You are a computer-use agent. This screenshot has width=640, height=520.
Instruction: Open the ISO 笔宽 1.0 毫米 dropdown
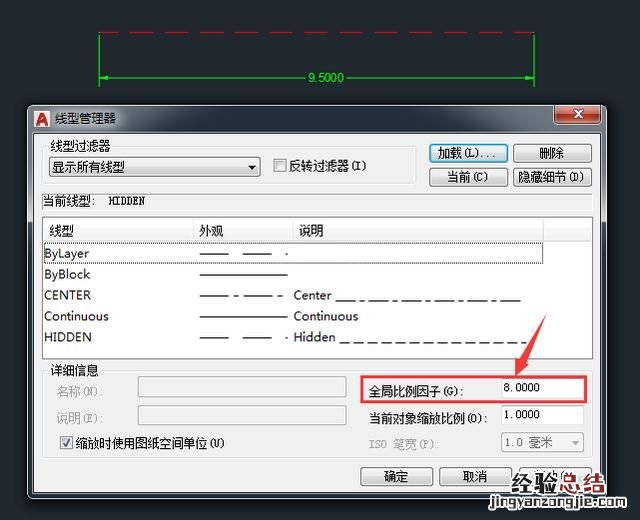click(x=542, y=442)
